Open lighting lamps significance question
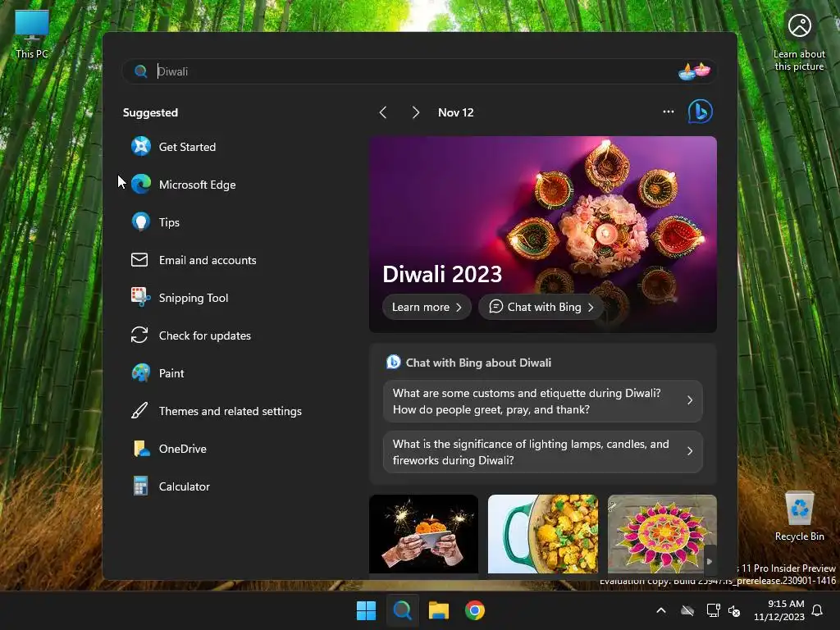The height and width of the screenshot is (630, 840). point(543,452)
